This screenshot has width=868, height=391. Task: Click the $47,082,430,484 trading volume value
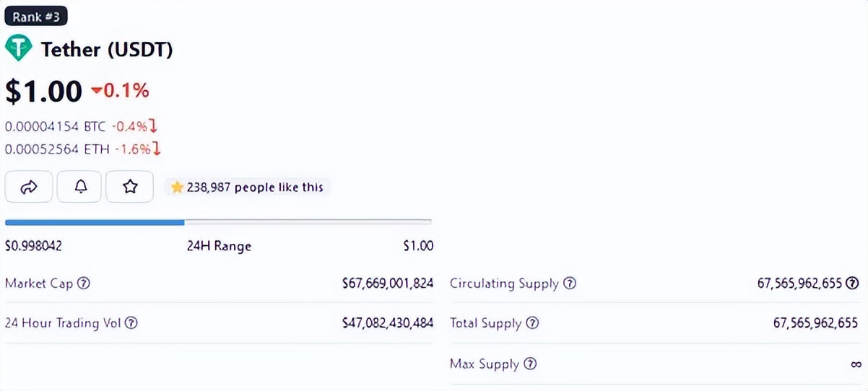(387, 323)
